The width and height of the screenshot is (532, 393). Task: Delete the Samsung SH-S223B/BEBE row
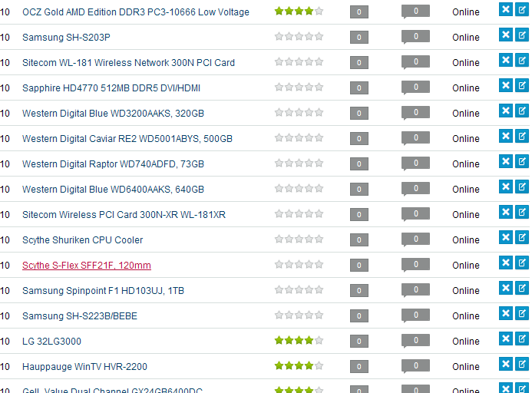(x=506, y=313)
